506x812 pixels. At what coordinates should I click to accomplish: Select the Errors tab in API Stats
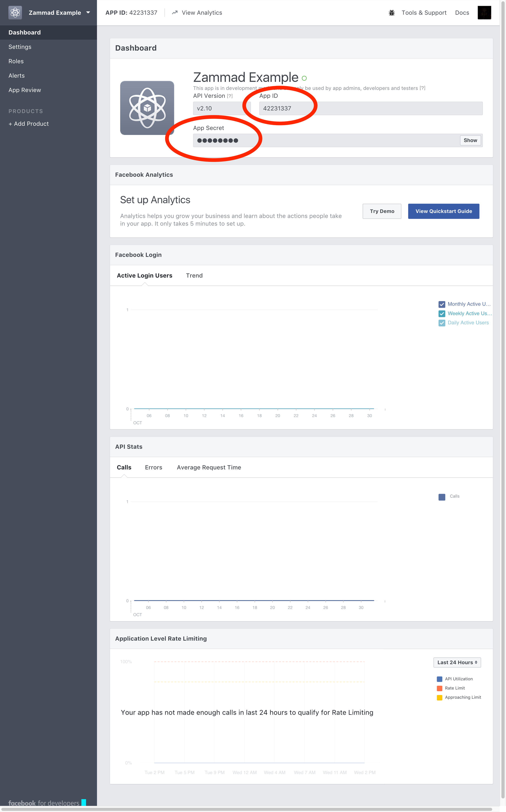(x=154, y=467)
